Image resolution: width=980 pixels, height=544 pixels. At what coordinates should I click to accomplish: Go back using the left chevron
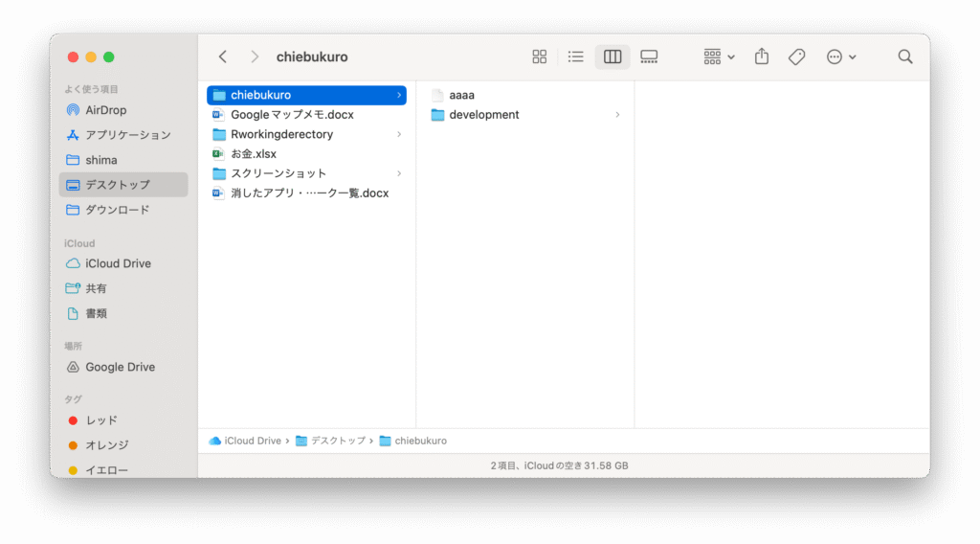point(222,57)
